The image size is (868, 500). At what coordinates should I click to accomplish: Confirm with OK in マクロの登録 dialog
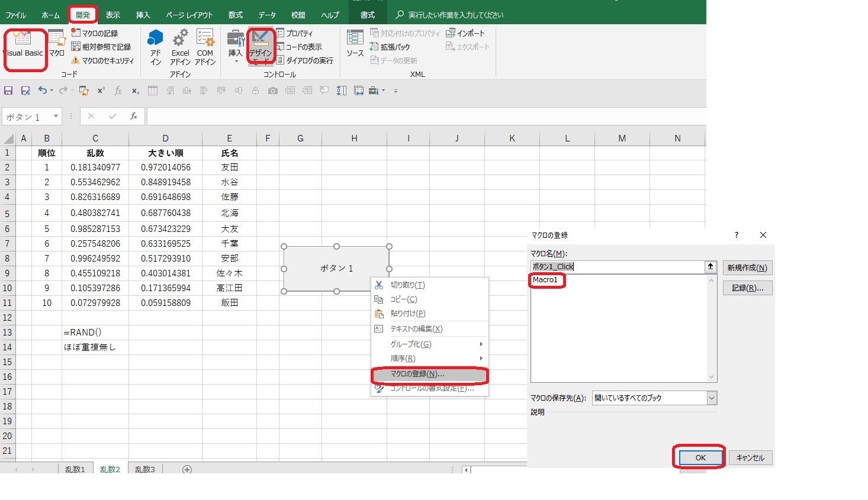[700, 457]
